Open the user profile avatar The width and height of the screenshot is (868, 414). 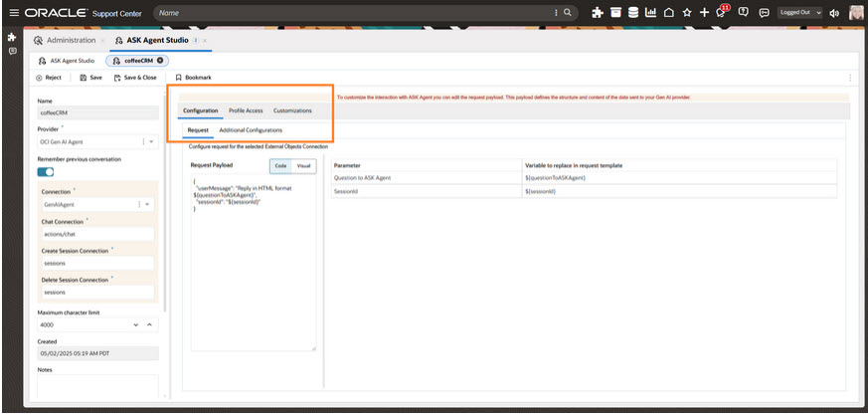(856, 12)
